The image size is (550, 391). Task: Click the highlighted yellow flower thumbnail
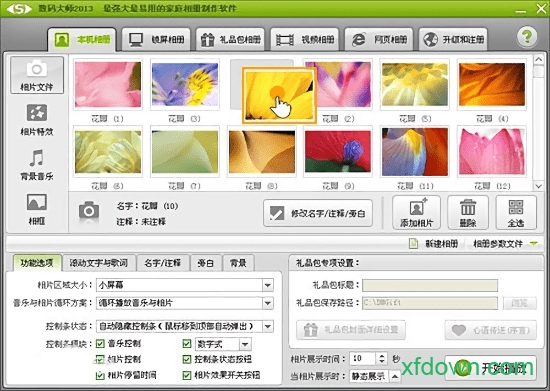279,95
